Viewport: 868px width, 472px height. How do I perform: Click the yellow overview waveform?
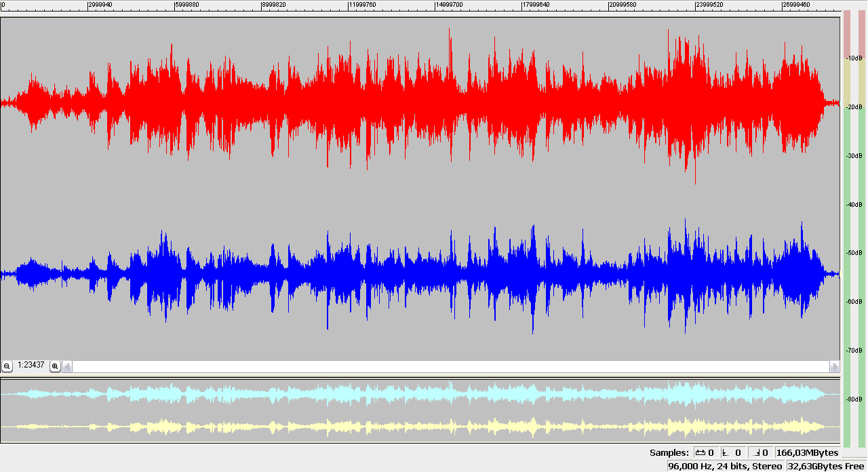pos(420,427)
